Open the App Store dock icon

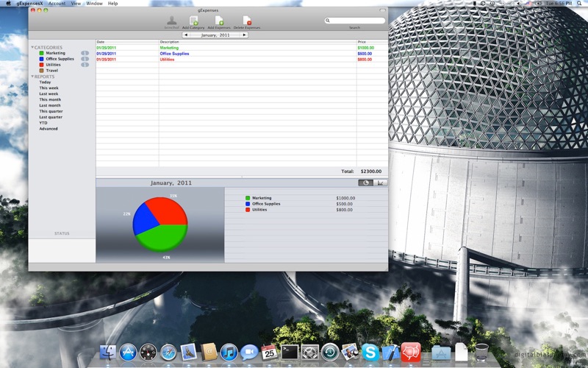pyautogui.click(x=128, y=353)
